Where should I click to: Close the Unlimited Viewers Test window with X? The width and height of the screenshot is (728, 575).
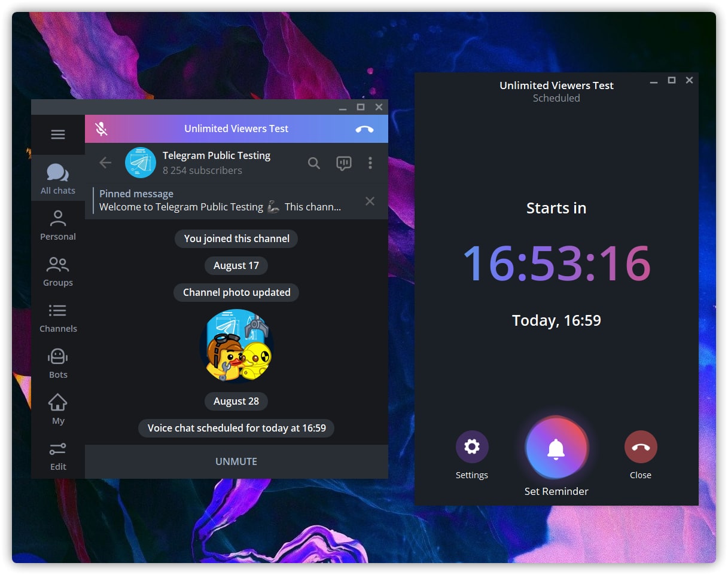coord(689,80)
